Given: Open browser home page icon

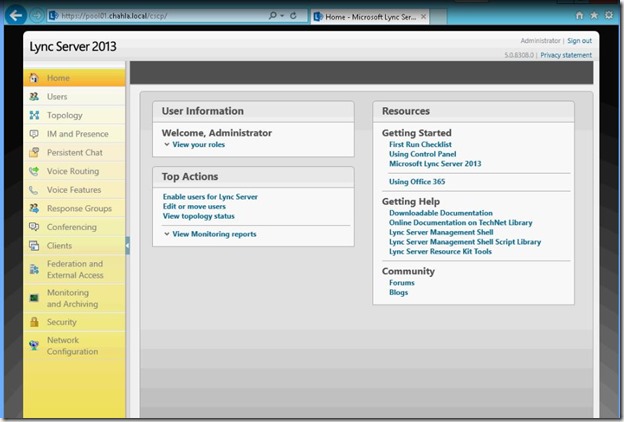Looking at the screenshot, I should tap(579, 15).
